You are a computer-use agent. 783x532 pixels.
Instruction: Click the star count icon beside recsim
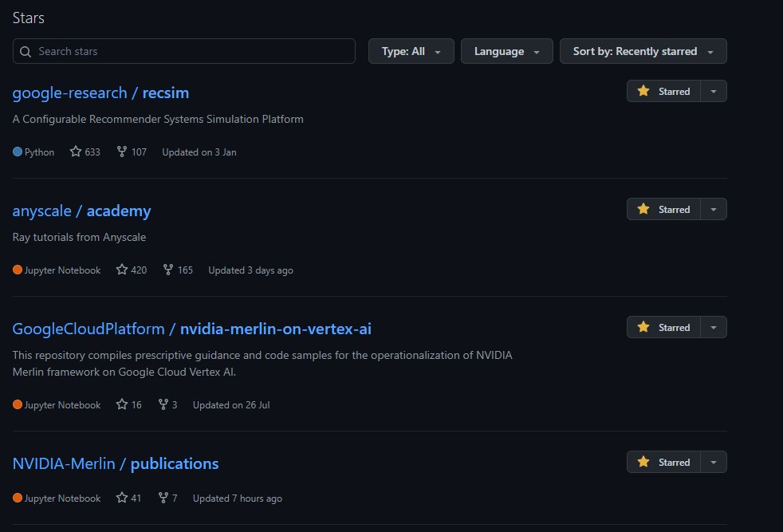pos(77,152)
